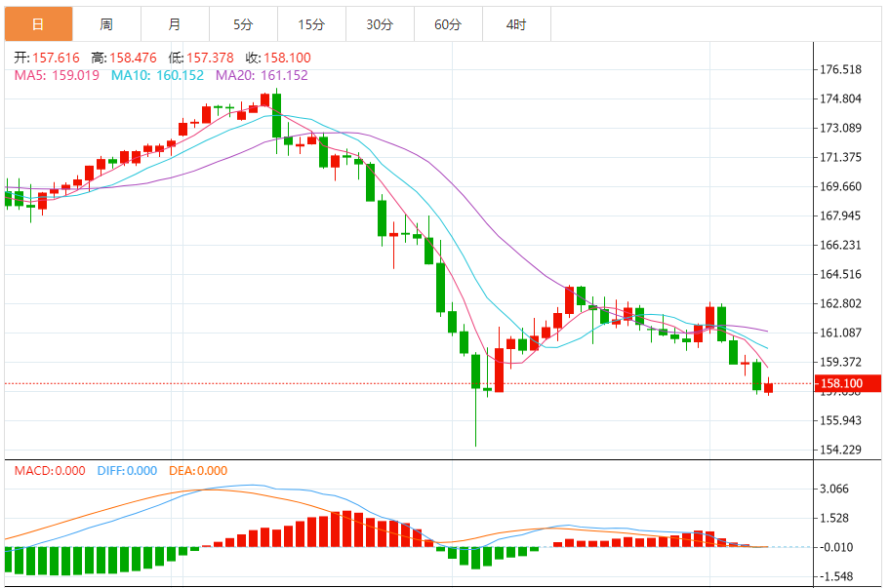Open the 4时 chart tab
This screenshot has width=890, height=588.
click(516, 24)
